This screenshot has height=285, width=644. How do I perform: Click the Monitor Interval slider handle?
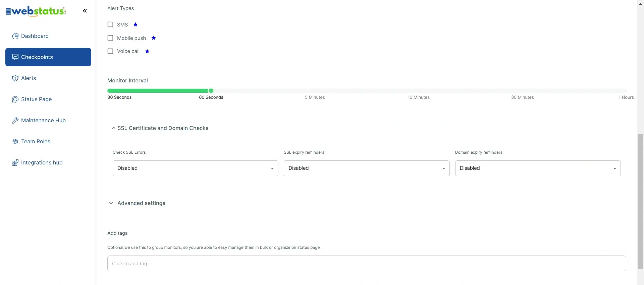211,91
